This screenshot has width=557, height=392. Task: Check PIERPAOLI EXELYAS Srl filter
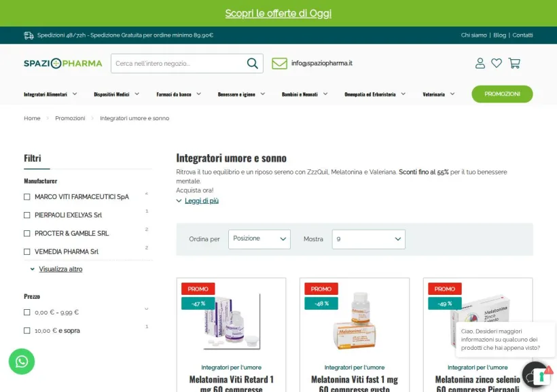pos(27,215)
